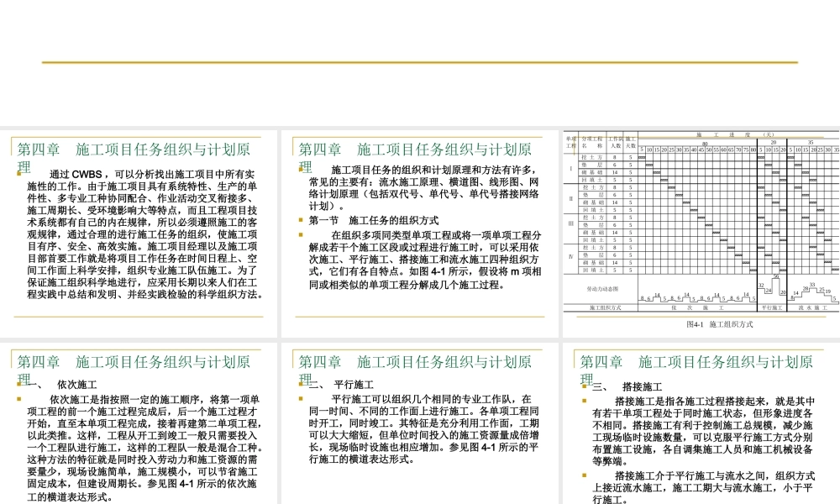Open the 图4-1 施工组织方式 chart slide
This screenshot has width=840, height=504.
[701, 234]
